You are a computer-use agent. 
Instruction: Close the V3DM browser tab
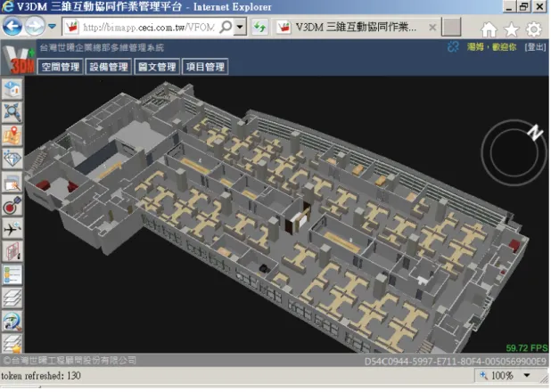tap(432, 27)
